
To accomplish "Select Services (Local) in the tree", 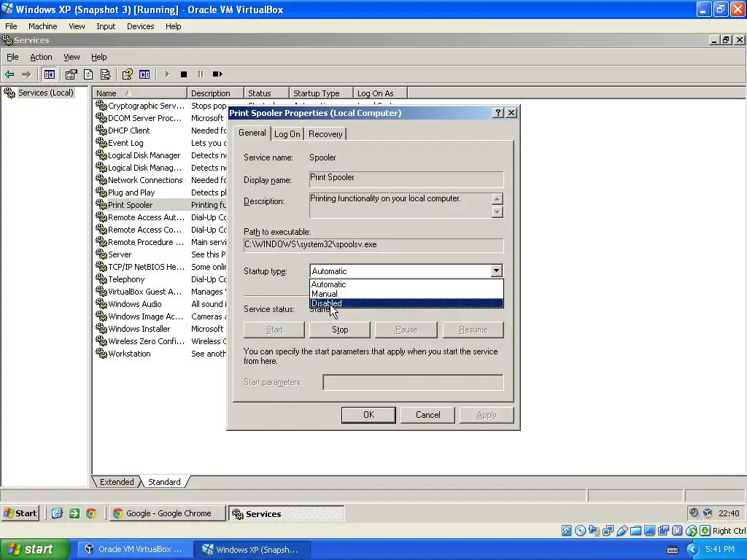I will point(46,93).
